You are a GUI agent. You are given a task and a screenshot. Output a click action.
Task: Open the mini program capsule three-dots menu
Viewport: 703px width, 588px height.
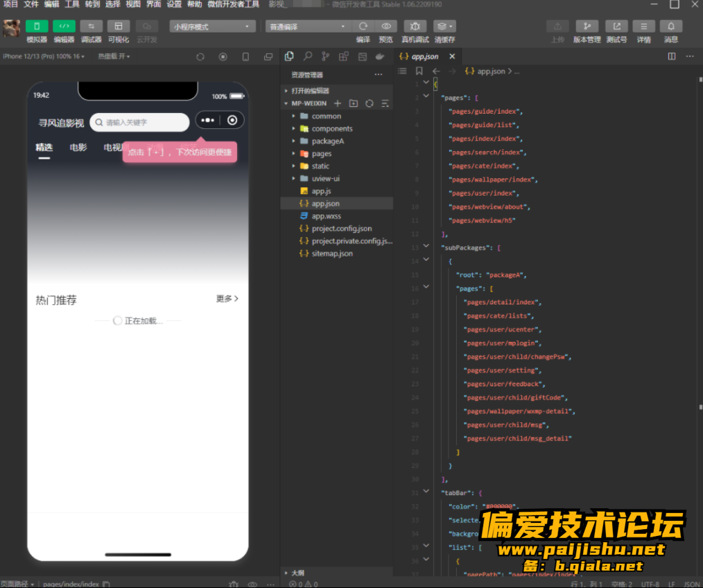point(207,120)
